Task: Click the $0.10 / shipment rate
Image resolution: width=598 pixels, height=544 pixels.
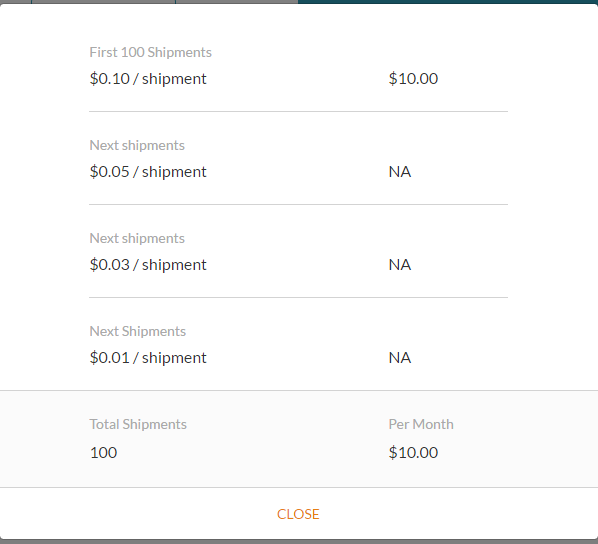Action: [148, 79]
